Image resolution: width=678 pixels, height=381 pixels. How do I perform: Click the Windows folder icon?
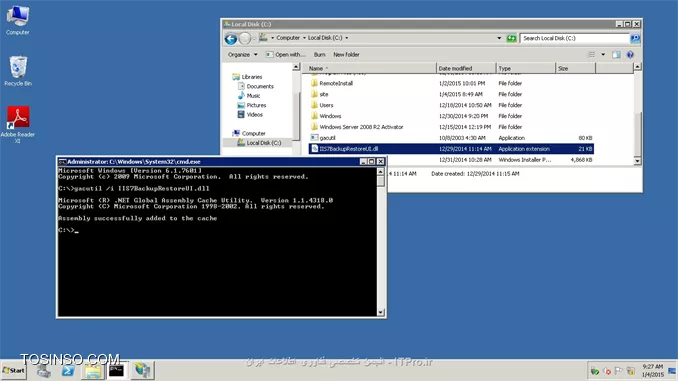click(x=314, y=116)
